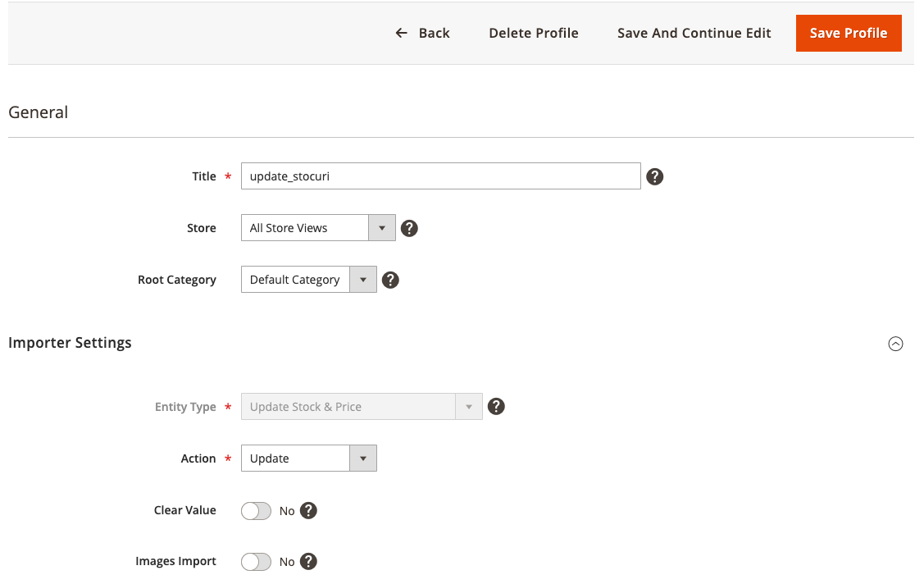Click the Title field label
The height and width of the screenshot is (584, 924).
[x=204, y=176]
